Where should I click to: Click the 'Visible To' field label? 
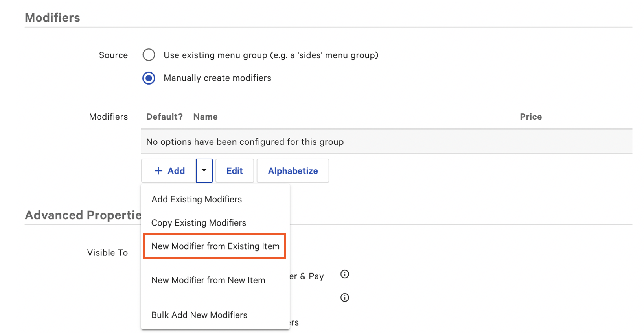coord(107,253)
